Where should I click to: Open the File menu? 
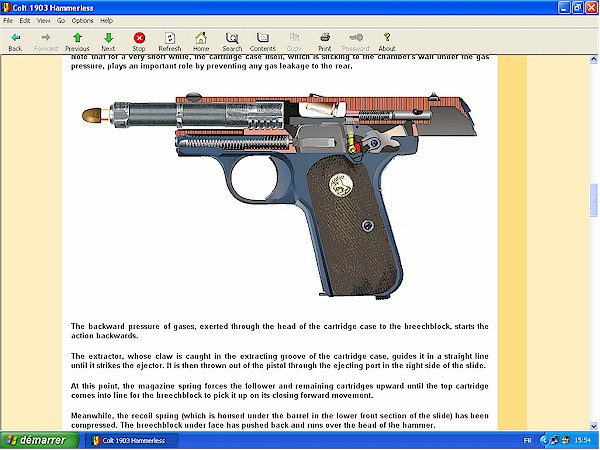coord(8,21)
